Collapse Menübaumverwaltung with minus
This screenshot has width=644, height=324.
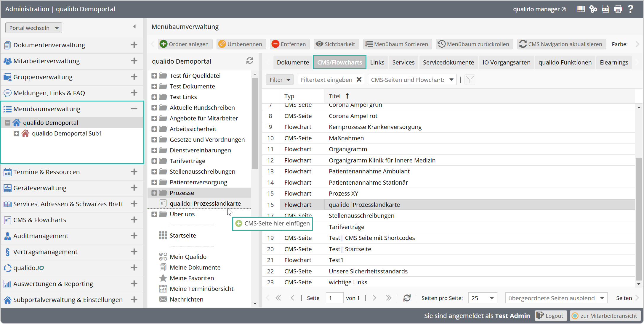[x=134, y=109]
